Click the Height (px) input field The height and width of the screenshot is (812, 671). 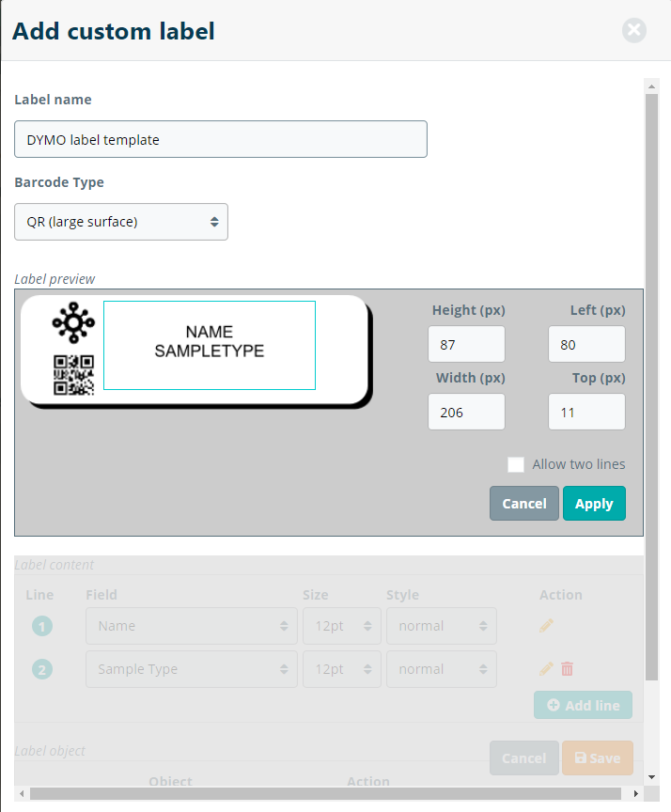pyautogui.click(x=466, y=345)
